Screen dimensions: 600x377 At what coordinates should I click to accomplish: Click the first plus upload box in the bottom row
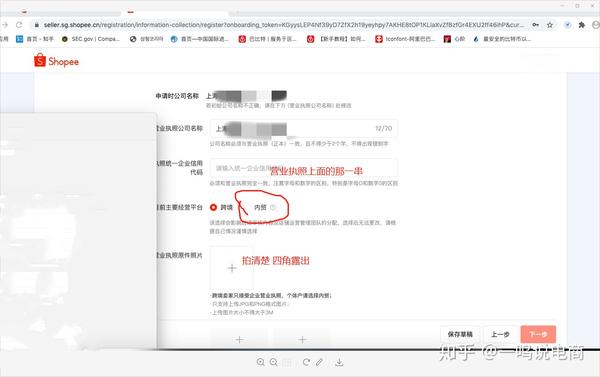point(239,339)
